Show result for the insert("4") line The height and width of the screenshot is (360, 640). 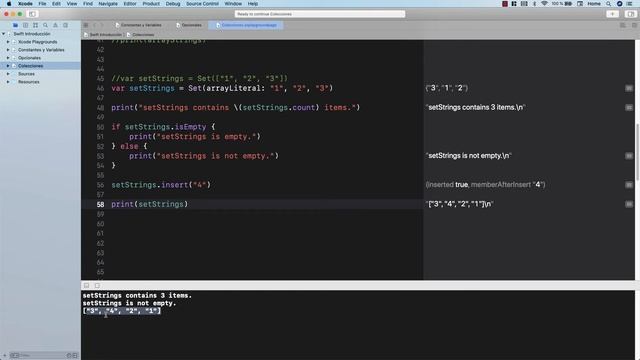(x=629, y=185)
